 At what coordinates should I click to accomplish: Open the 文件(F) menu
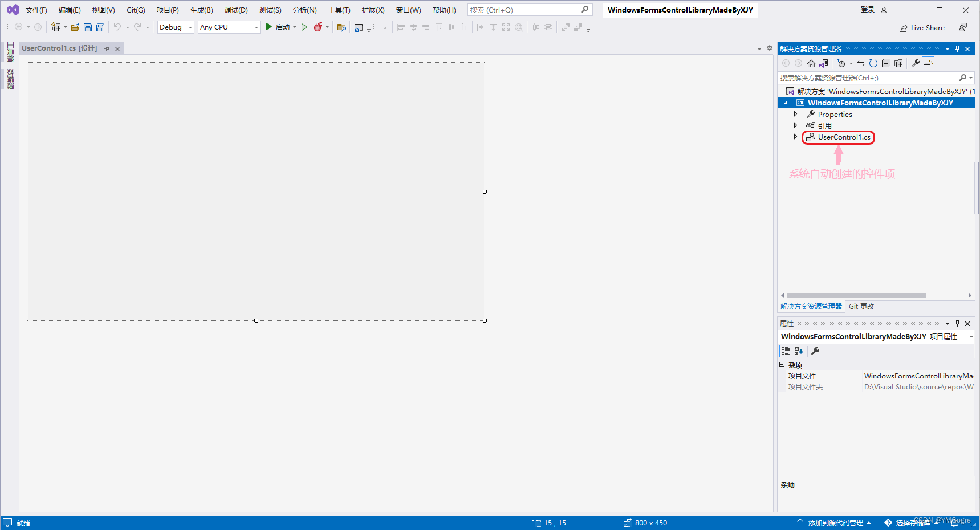coord(36,10)
